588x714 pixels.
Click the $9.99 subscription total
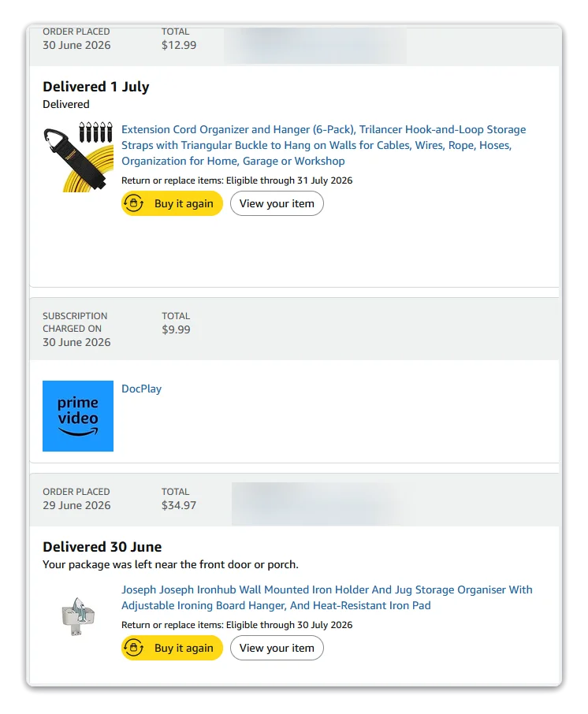176,329
